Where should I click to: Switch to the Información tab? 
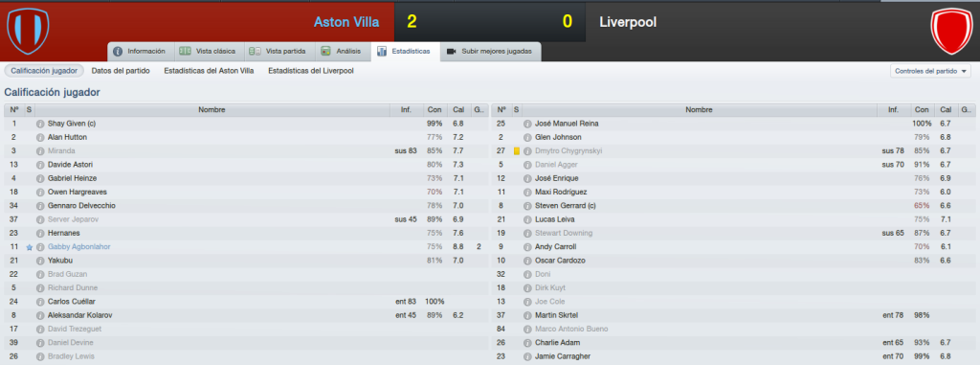(140, 52)
